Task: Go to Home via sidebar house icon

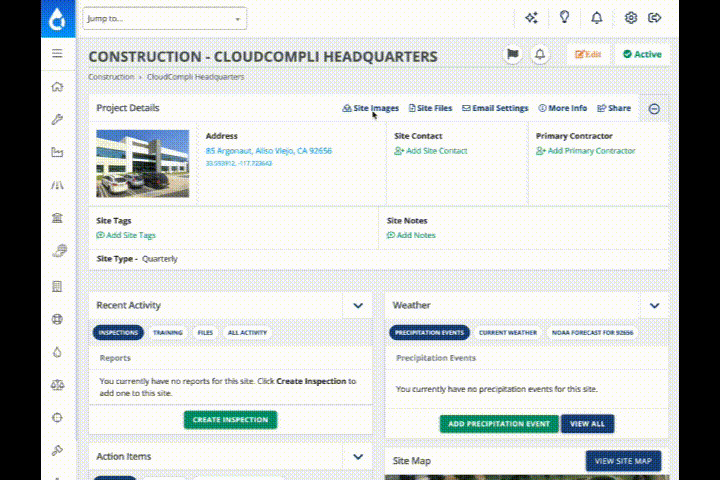Action: [57, 87]
